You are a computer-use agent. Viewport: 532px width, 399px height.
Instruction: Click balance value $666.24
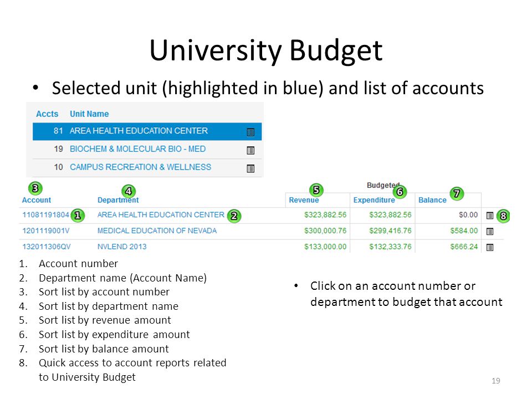click(464, 247)
